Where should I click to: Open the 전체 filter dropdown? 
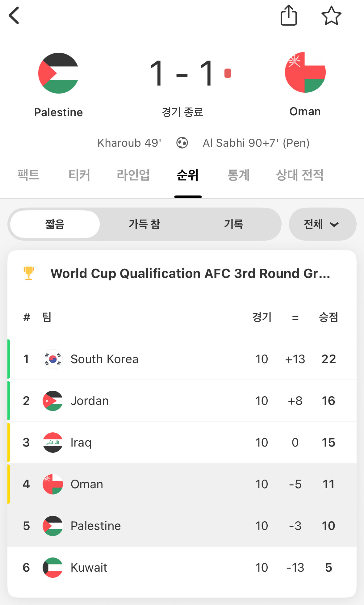click(x=322, y=224)
